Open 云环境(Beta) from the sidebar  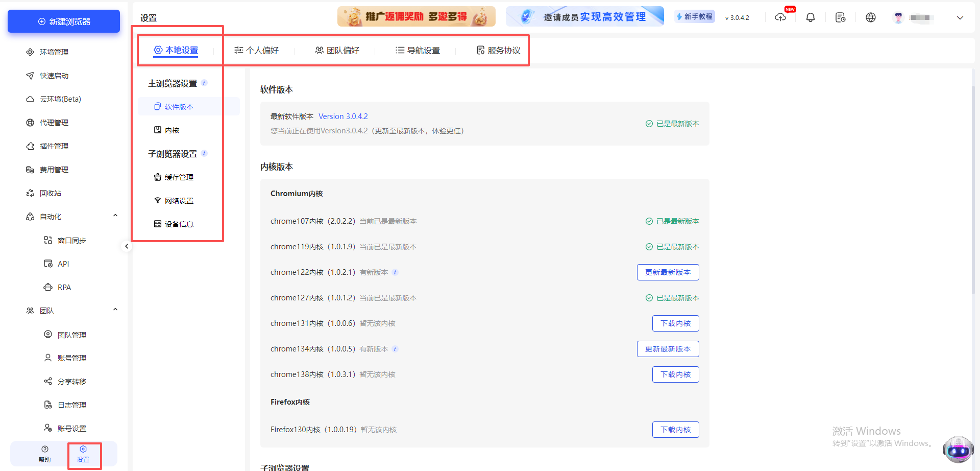point(60,99)
